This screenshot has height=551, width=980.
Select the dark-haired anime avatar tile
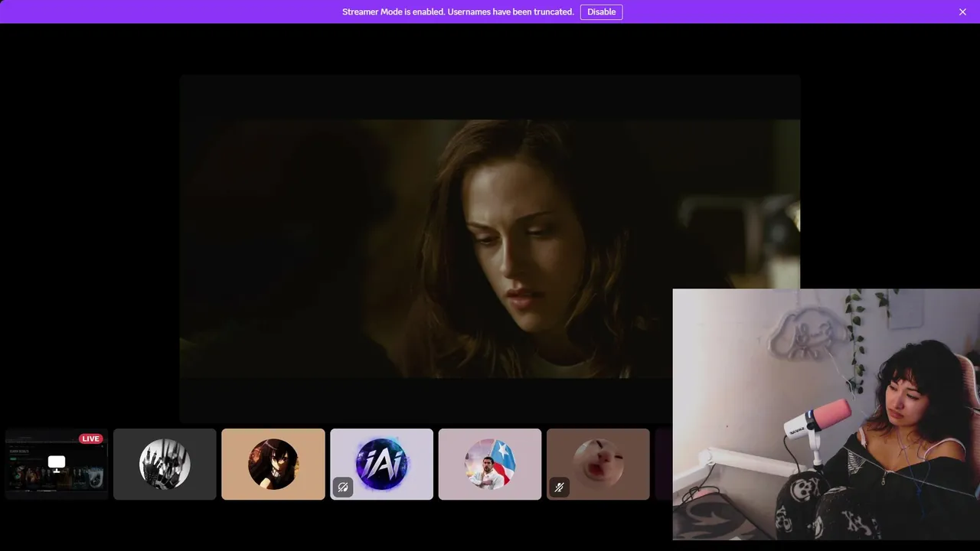click(x=273, y=464)
